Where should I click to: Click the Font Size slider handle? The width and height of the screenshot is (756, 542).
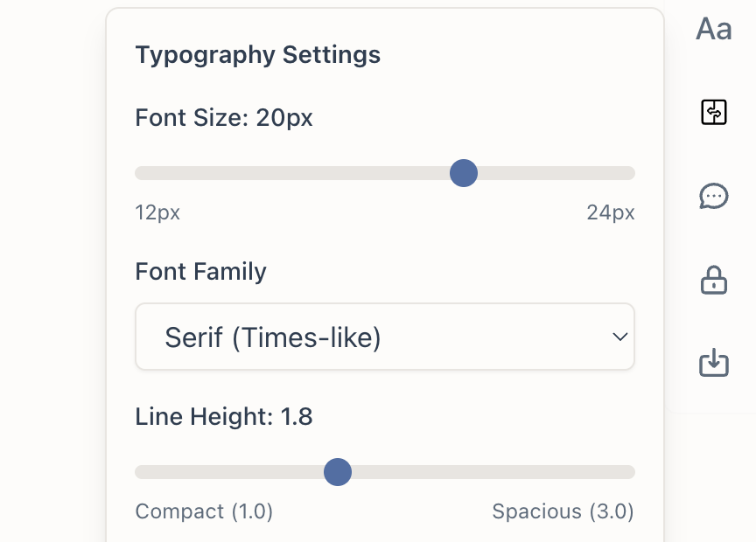click(x=464, y=173)
